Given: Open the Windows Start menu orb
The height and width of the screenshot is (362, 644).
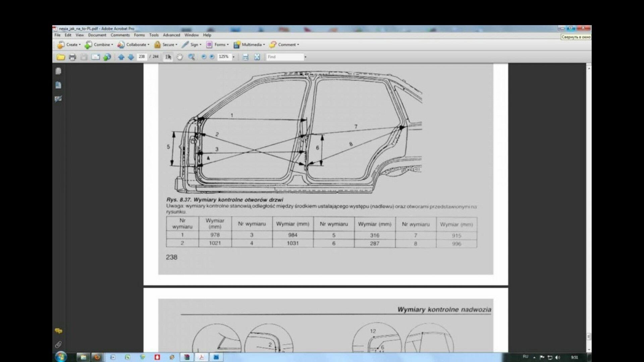Looking at the screenshot, I should 61,357.
